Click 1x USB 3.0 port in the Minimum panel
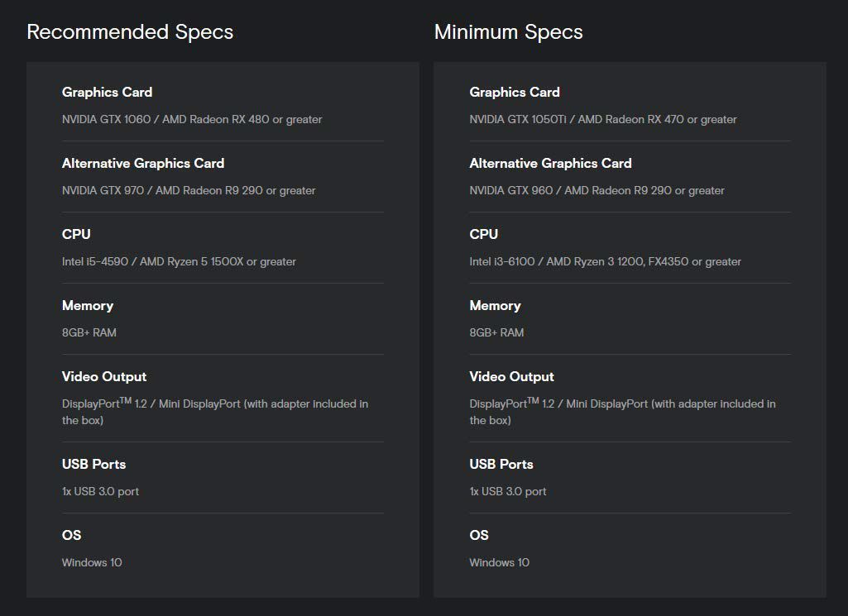 pyautogui.click(x=507, y=491)
